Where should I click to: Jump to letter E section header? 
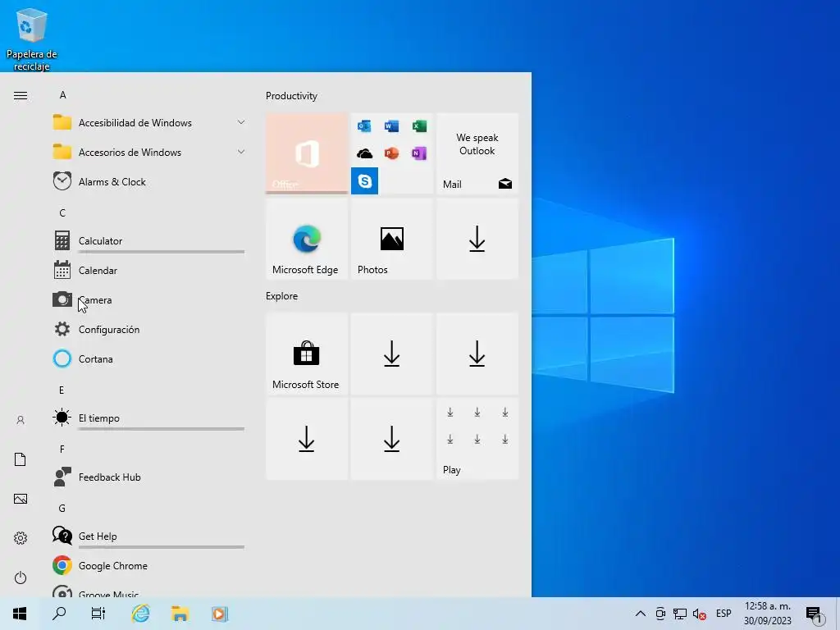62,390
